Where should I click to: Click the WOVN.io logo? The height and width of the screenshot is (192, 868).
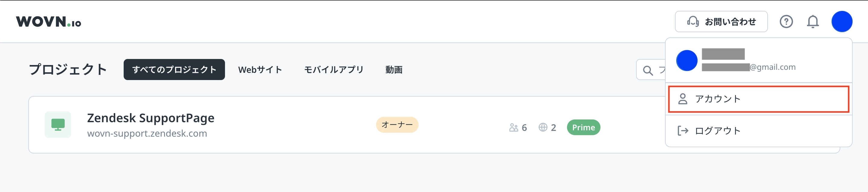(x=49, y=22)
